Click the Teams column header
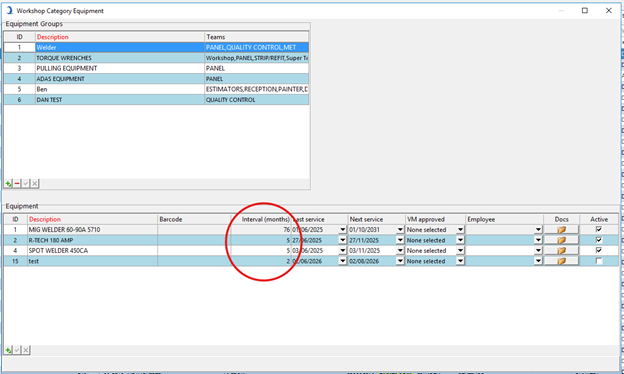The height and width of the screenshot is (374, 624). coord(257,37)
